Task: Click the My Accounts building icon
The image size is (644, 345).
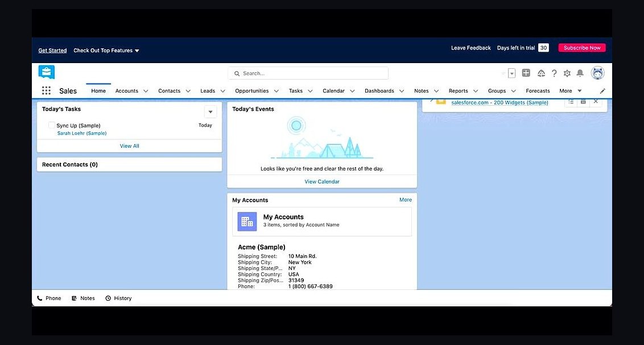Action: click(247, 222)
